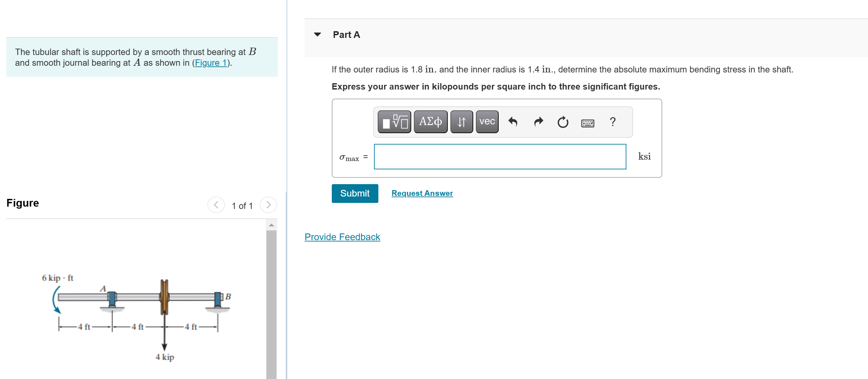Click the σmax answer input field
This screenshot has height=379, width=868.
pyautogui.click(x=500, y=157)
